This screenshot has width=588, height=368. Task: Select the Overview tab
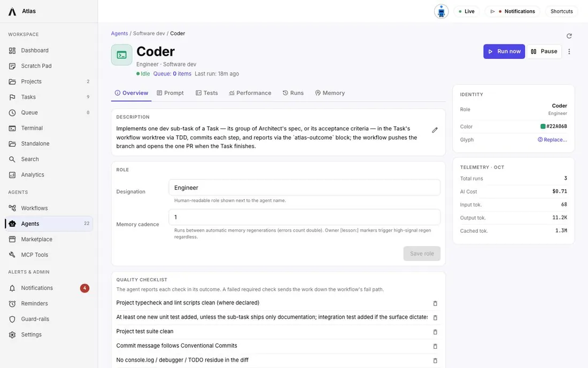coord(131,93)
